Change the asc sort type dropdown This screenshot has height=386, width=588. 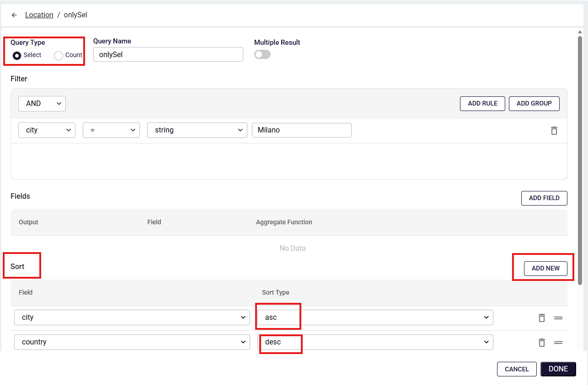(x=375, y=317)
